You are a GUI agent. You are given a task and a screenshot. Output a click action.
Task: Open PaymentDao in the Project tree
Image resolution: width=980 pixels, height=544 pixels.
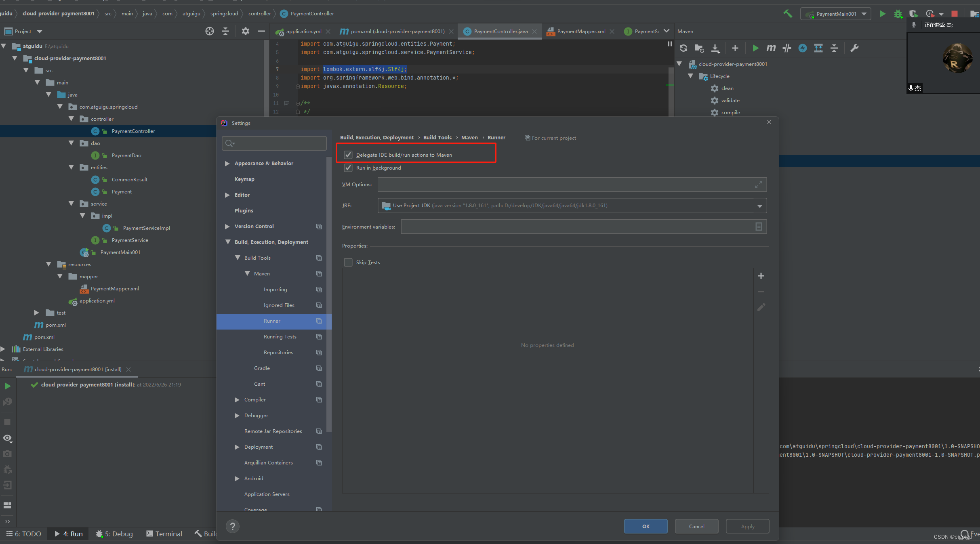click(x=126, y=155)
